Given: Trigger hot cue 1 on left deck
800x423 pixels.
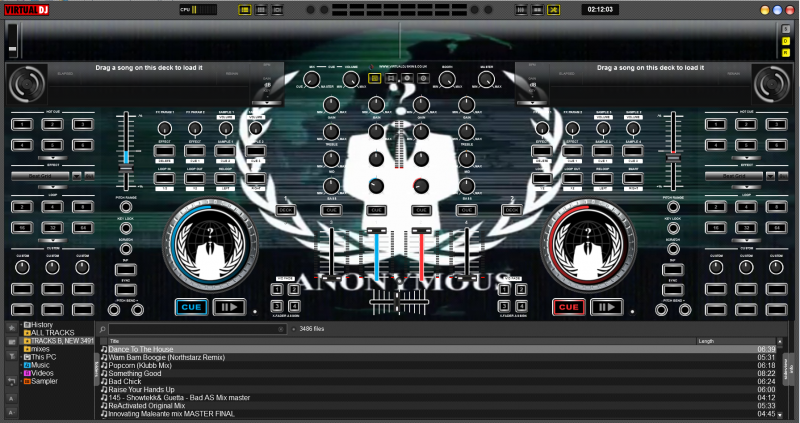Looking at the screenshot, I should click(22, 124).
